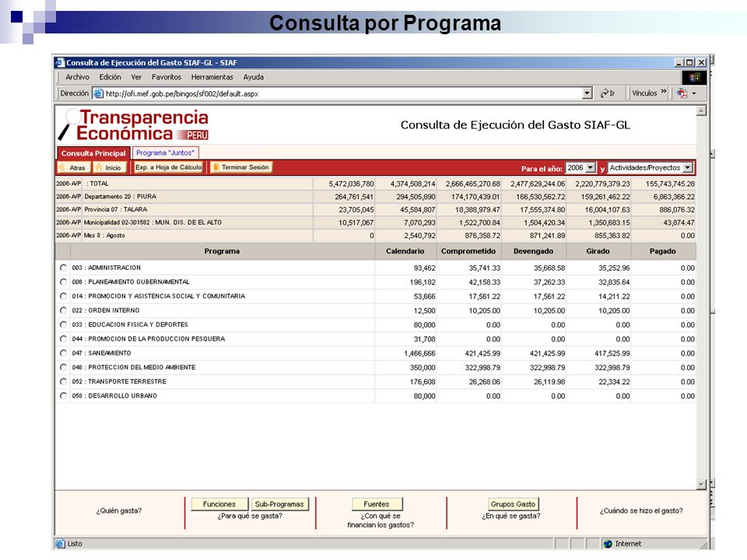
Task: Open the Ayuda menu
Action: [254, 77]
